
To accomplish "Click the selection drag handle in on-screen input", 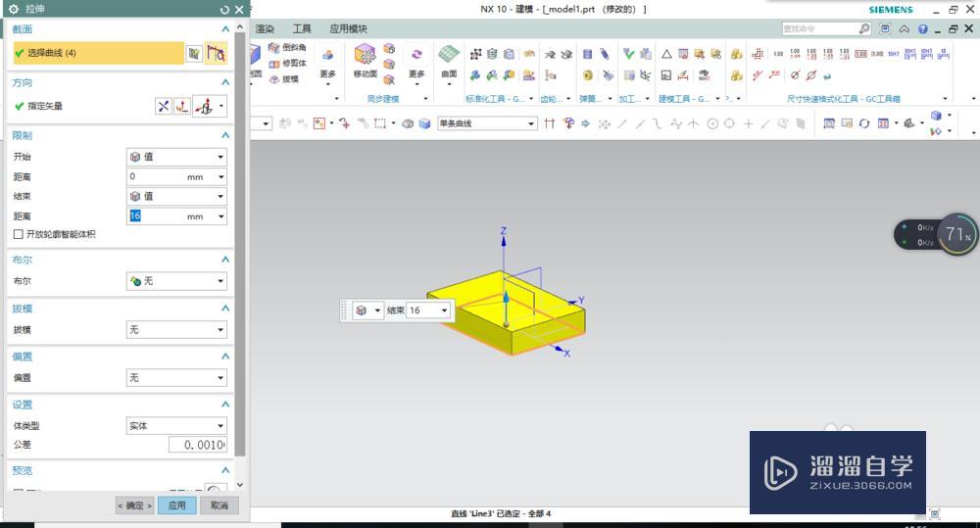I will [x=343, y=311].
